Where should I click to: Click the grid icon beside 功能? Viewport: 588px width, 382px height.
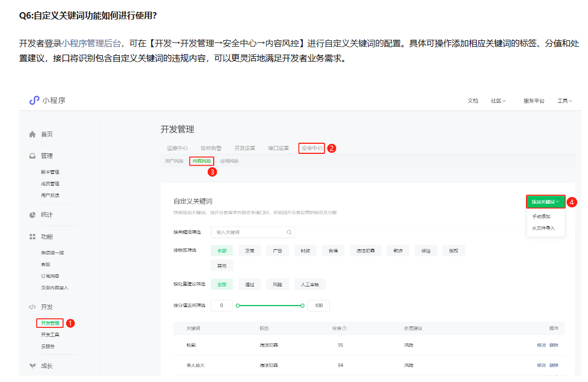pyautogui.click(x=32, y=237)
